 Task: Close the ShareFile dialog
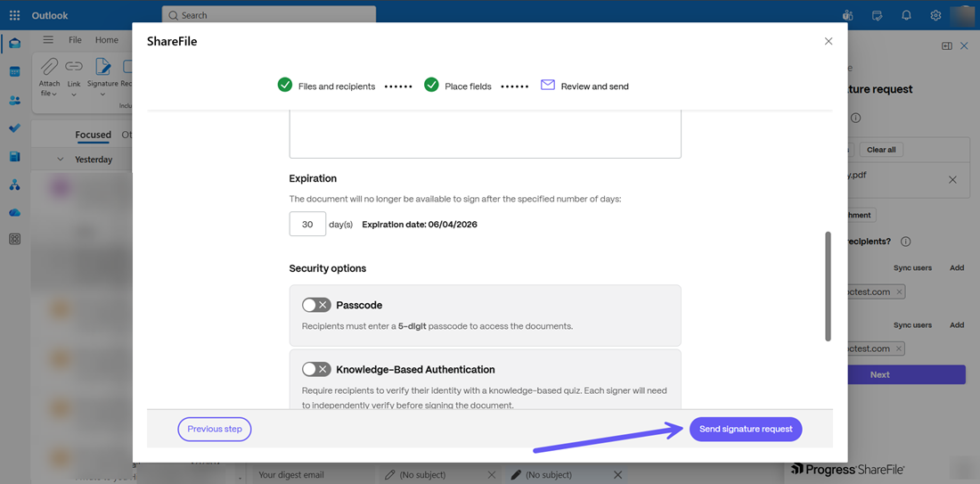tap(829, 41)
